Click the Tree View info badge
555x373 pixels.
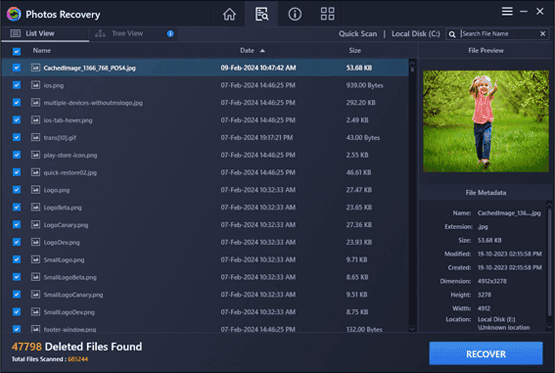point(170,34)
